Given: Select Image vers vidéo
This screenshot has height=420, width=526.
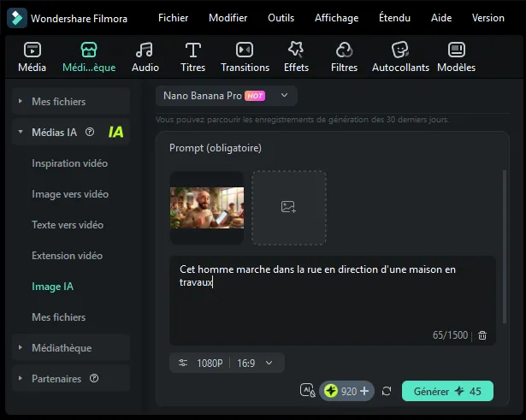Looking at the screenshot, I should click(x=70, y=194).
